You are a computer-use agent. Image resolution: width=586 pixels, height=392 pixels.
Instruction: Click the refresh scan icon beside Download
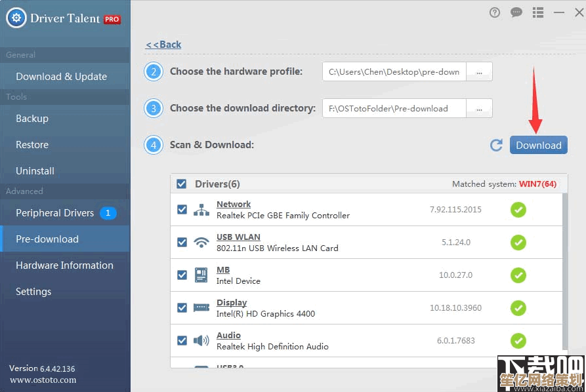pos(496,146)
